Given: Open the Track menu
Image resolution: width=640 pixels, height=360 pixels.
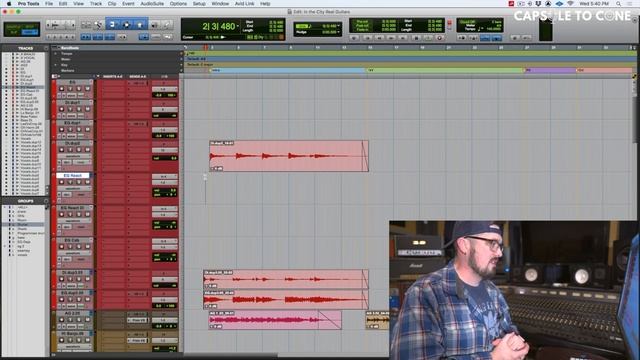Looking at the screenshot, I should (96, 4).
